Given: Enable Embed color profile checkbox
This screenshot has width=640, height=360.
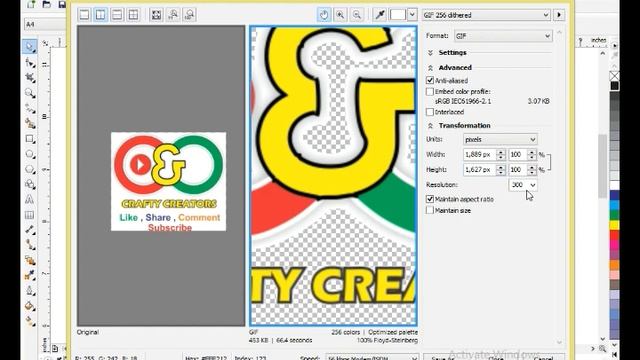Looking at the screenshot, I should [x=430, y=92].
